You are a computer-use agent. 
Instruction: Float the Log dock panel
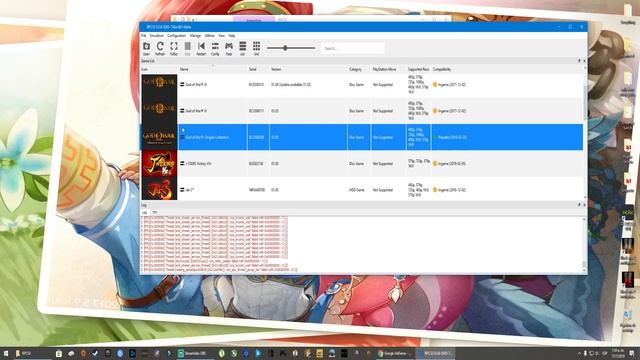tap(579, 205)
